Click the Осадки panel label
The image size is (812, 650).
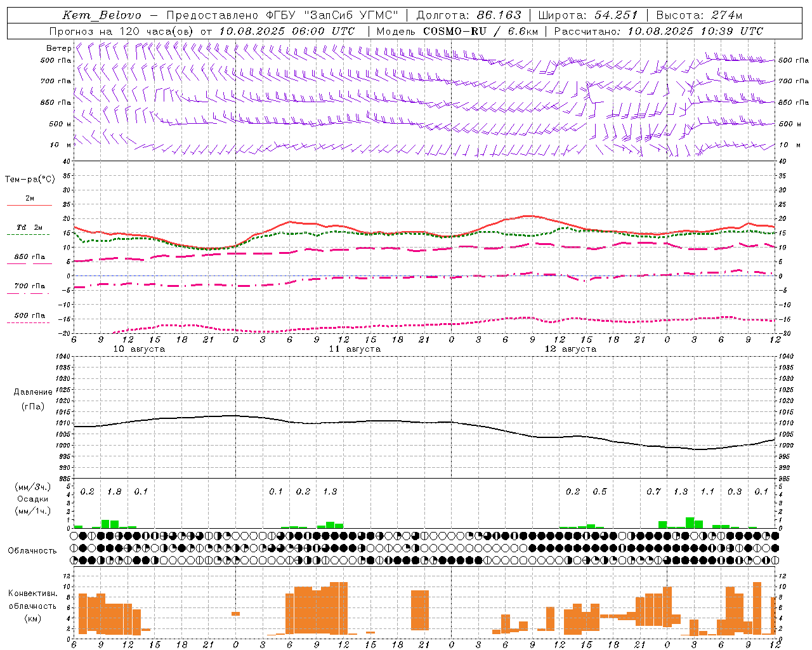tap(33, 499)
